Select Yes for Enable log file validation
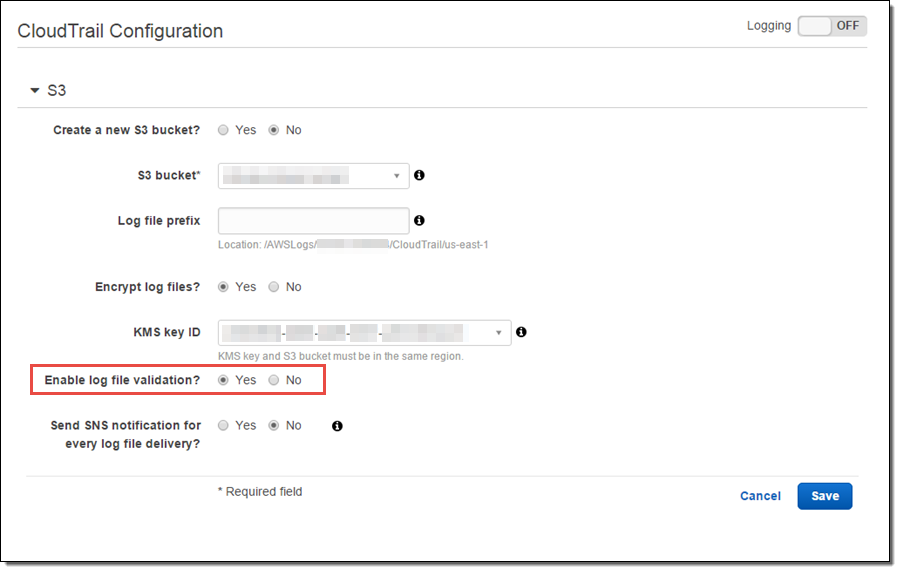Screen dimensions: 900x572 click(224, 380)
